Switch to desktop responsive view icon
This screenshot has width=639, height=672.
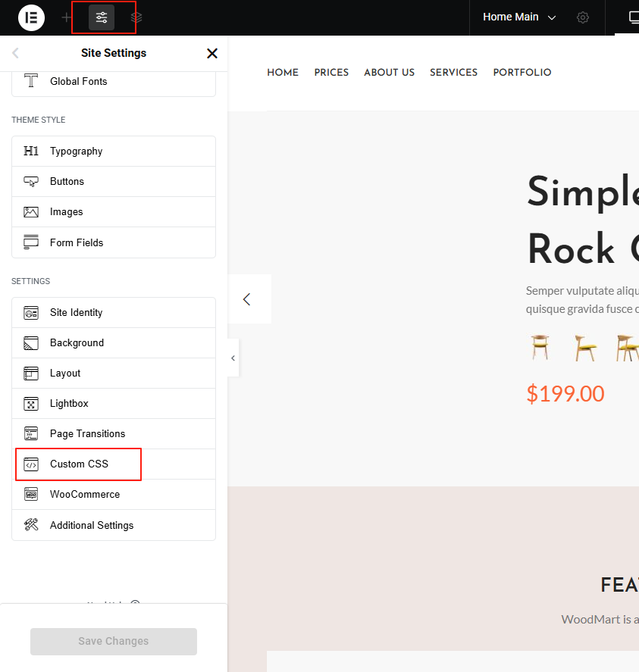[x=632, y=17]
